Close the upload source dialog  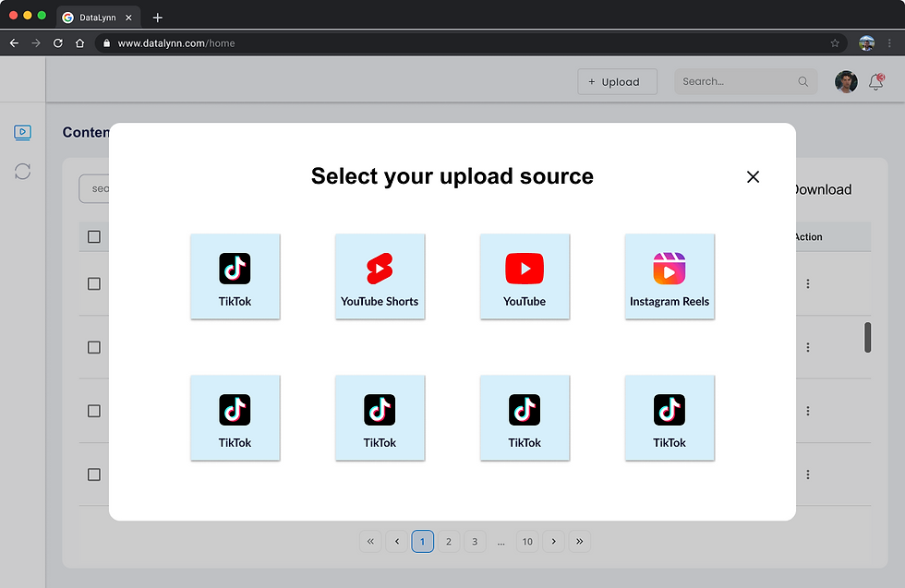point(753,176)
